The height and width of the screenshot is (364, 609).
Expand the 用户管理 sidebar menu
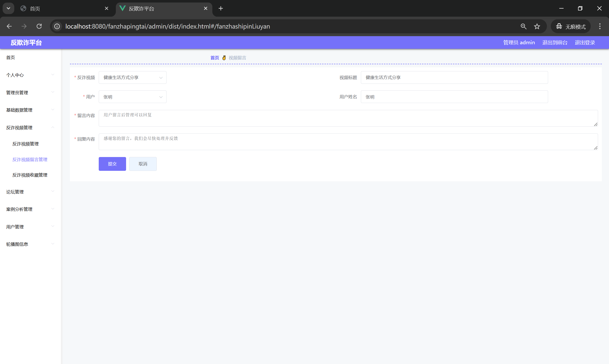(30, 227)
